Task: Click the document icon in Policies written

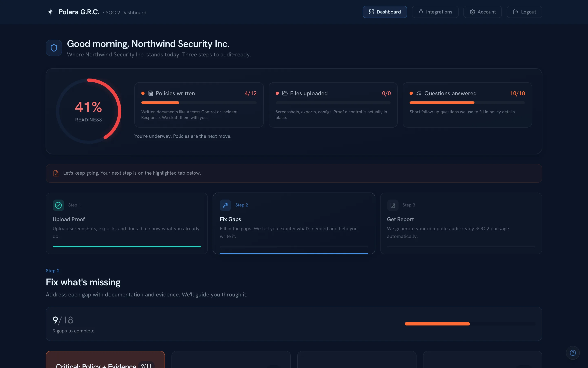Action: pyautogui.click(x=151, y=93)
